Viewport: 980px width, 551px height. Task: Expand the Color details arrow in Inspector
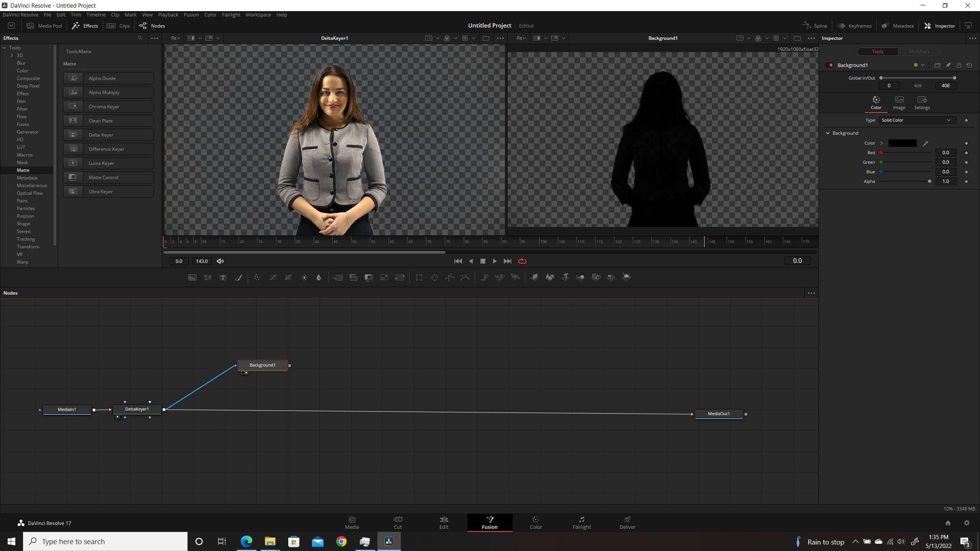(x=881, y=143)
